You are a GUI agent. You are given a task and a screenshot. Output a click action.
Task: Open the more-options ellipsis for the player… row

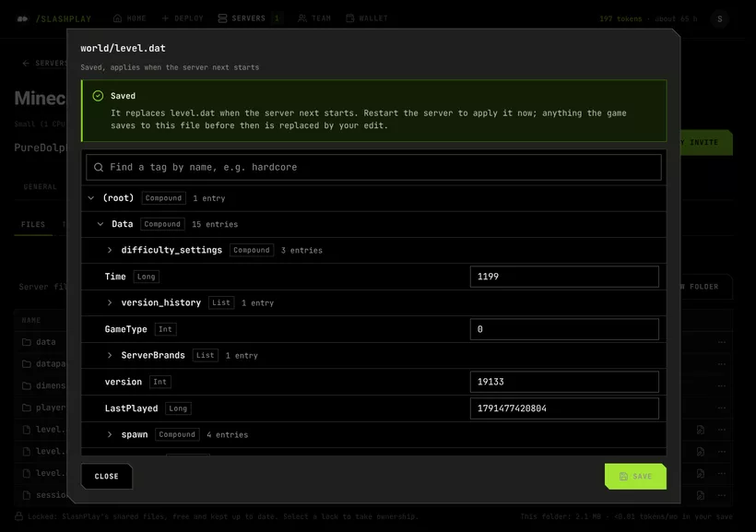coord(721,408)
